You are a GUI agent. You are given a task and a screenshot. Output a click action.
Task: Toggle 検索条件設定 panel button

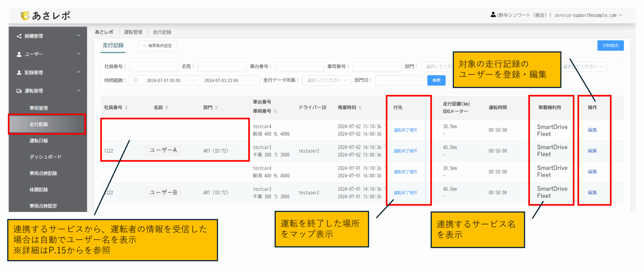point(157,46)
